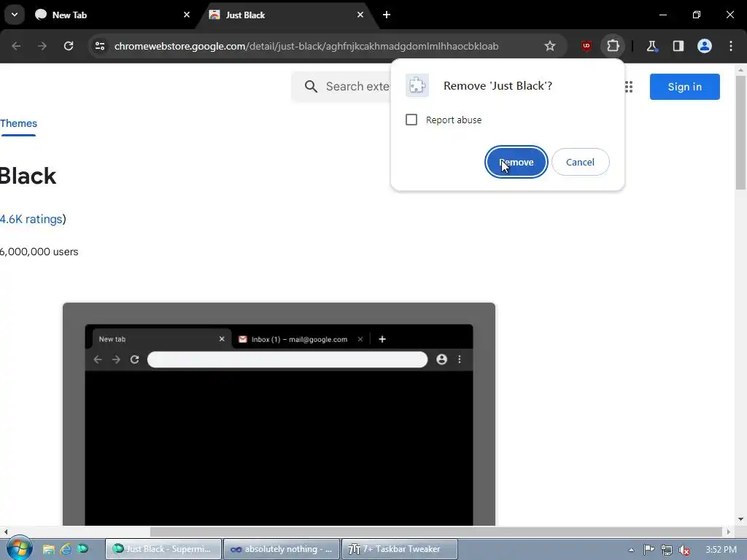747x560 pixels.
Task: Show hidden system tray icons
Action: pyautogui.click(x=631, y=550)
